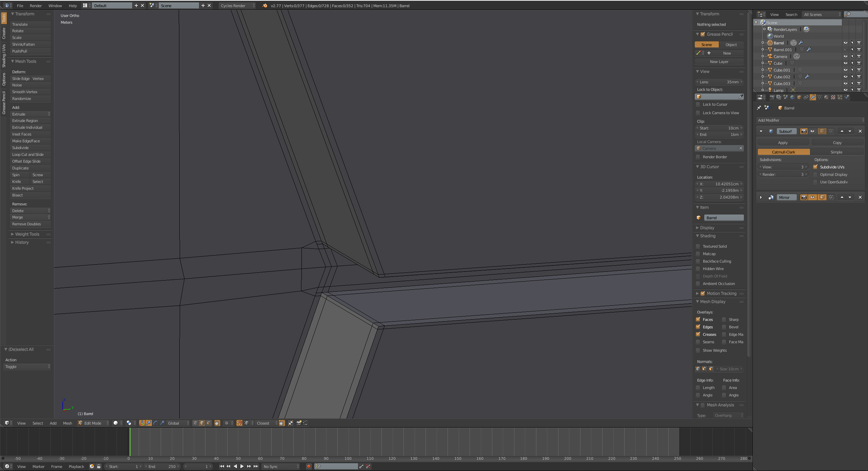Open the timeline Playback menu
The width and height of the screenshot is (868, 471).
click(x=76, y=466)
